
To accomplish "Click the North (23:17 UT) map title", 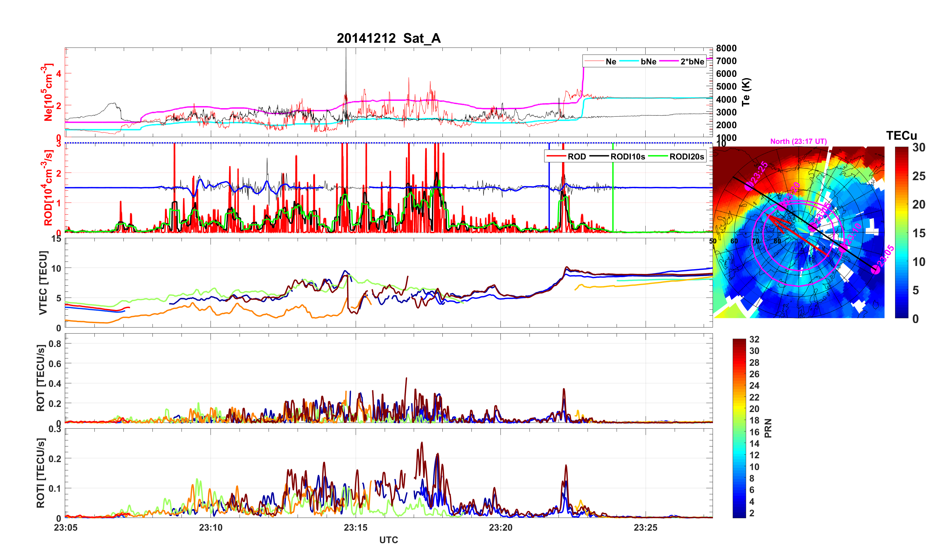I will coord(798,141).
